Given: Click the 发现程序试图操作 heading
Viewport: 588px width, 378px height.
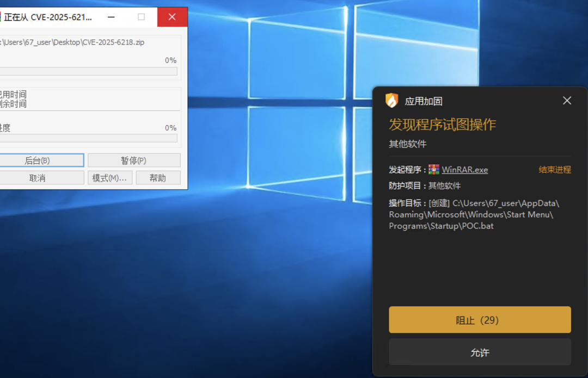Looking at the screenshot, I should 442,125.
